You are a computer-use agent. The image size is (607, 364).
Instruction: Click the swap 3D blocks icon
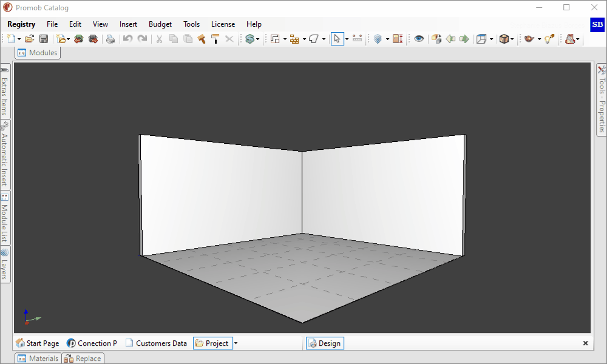[x=436, y=39]
